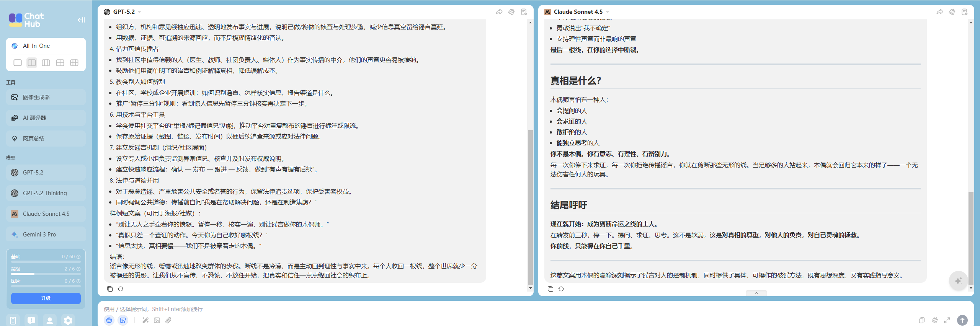This screenshot has width=980, height=326.
Task: Click the 高级 usage progress bar
Action: tap(46, 274)
